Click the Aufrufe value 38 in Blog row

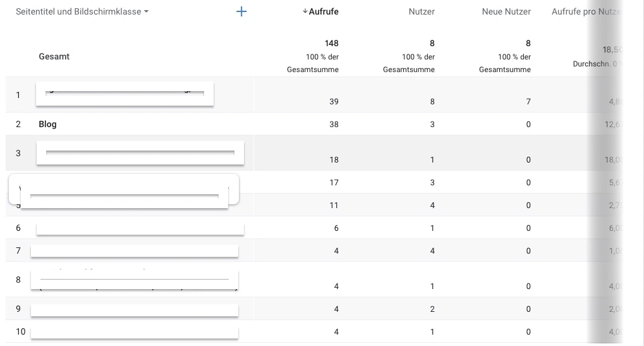pos(334,124)
